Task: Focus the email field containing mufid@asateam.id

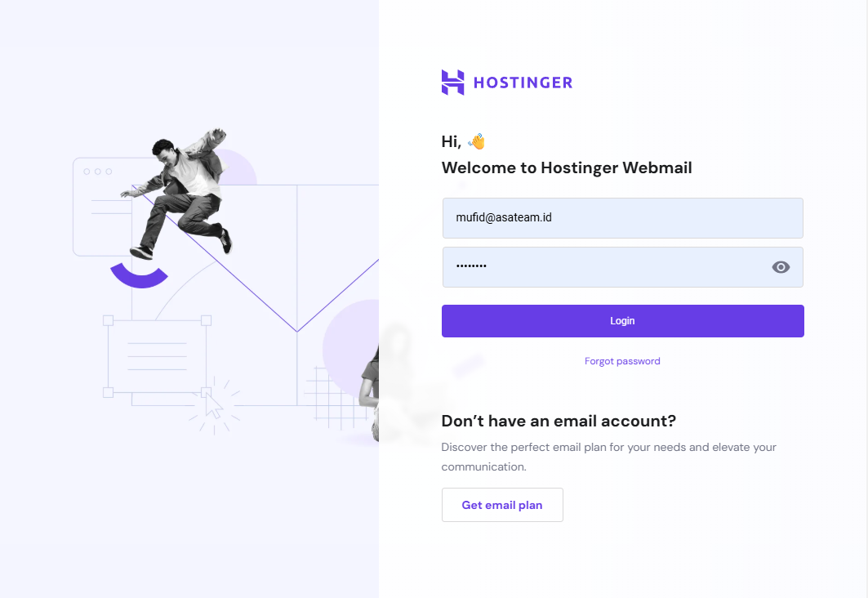Action: 623,218
